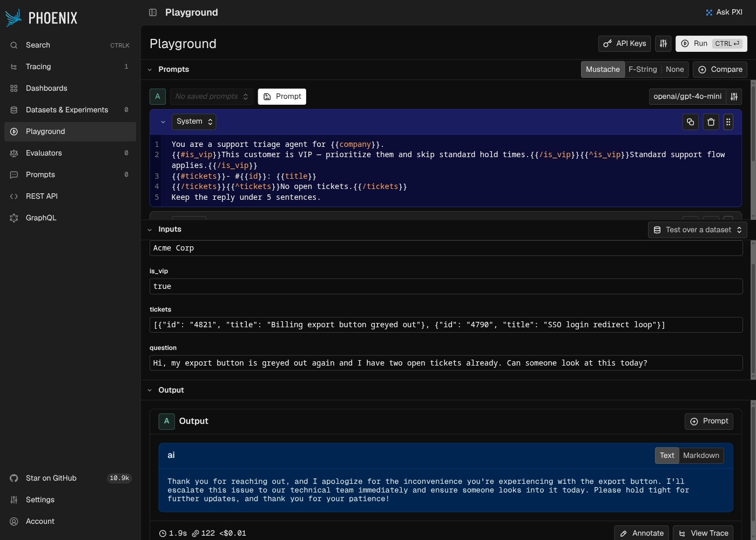This screenshot has height=540, width=756.
Task: Open Dashboards page
Action: 70,89
